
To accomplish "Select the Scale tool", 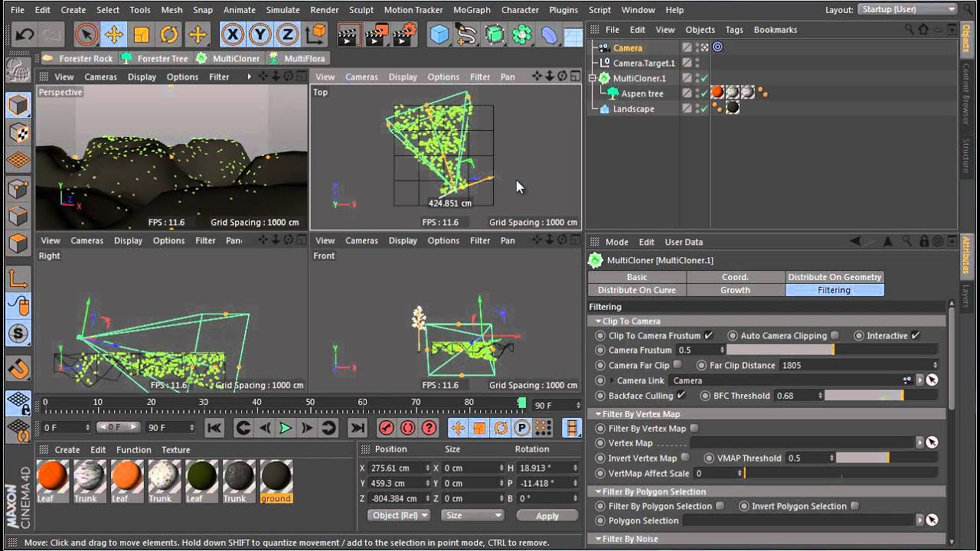I will [x=141, y=34].
